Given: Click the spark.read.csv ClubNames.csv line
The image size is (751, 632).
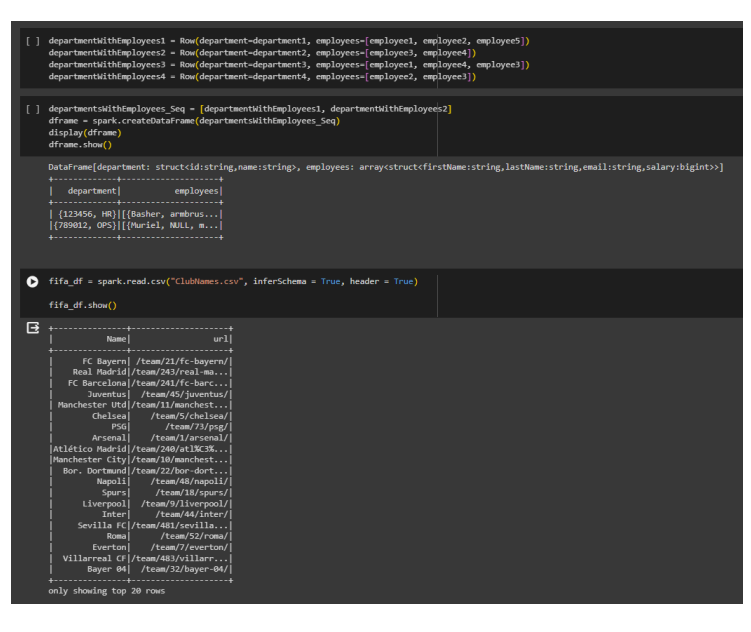Looking at the screenshot, I should [x=233, y=282].
